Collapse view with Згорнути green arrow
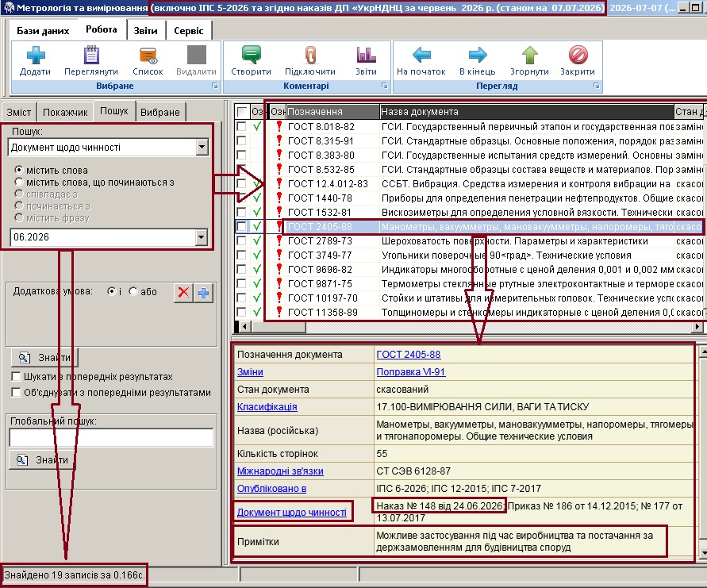 pyautogui.click(x=530, y=55)
